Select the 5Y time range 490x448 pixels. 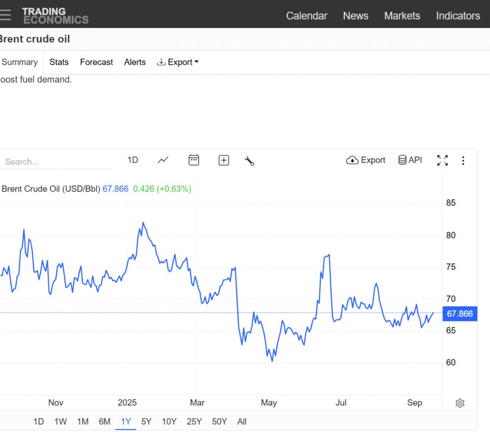point(146,422)
